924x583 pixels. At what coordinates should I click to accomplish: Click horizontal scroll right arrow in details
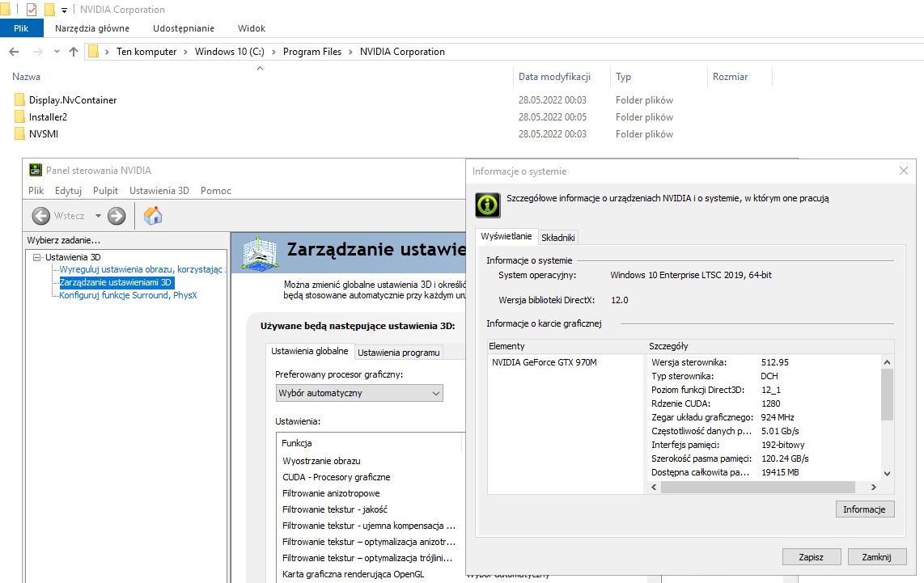point(873,487)
